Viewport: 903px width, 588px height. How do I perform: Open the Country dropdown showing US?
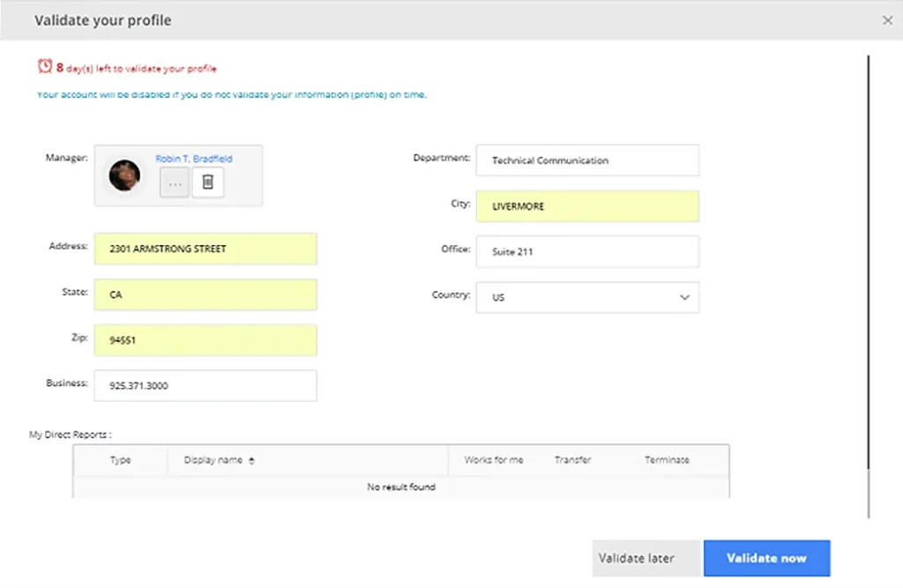587,297
